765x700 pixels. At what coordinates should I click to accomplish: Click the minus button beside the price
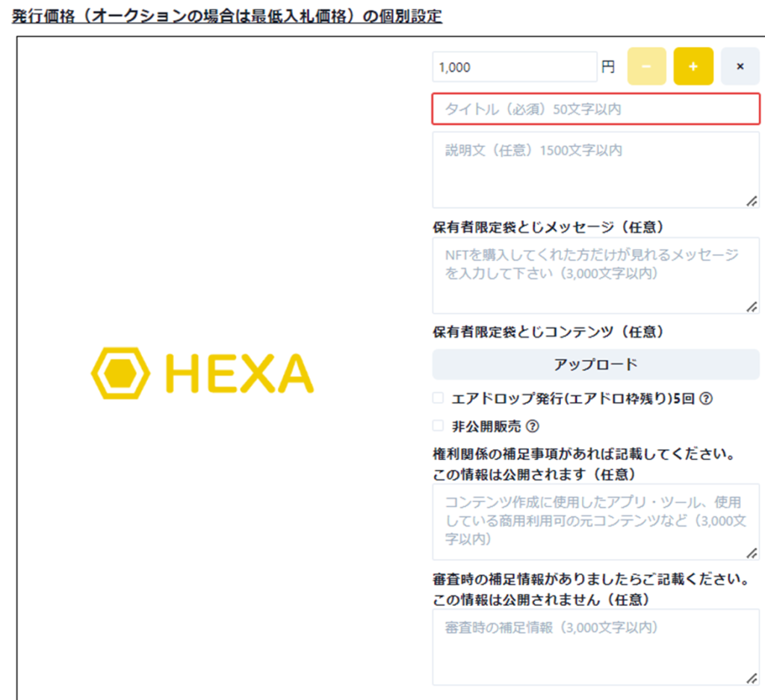pos(646,66)
